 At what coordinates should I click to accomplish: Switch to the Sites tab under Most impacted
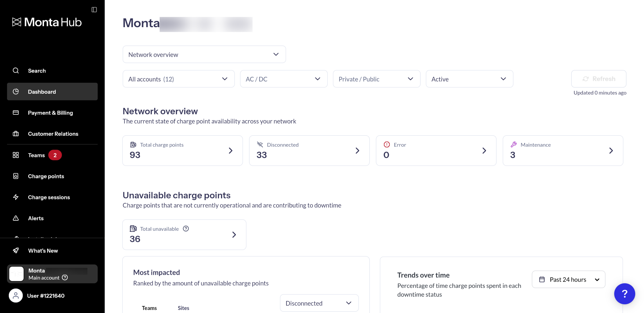click(183, 308)
